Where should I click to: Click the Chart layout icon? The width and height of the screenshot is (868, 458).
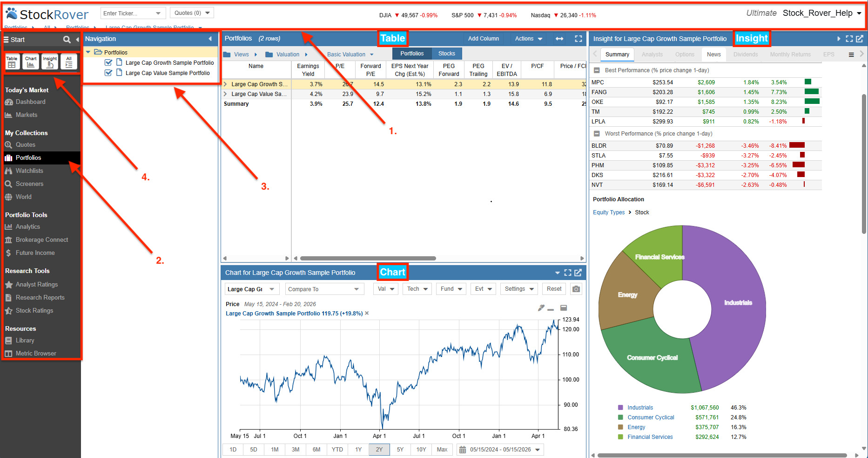coord(31,62)
